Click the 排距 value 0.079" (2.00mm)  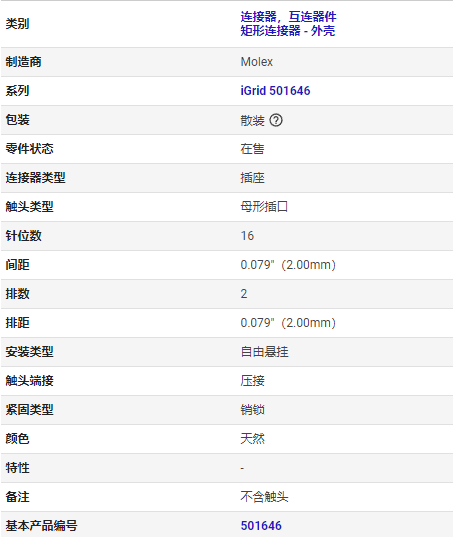pos(288,323)
